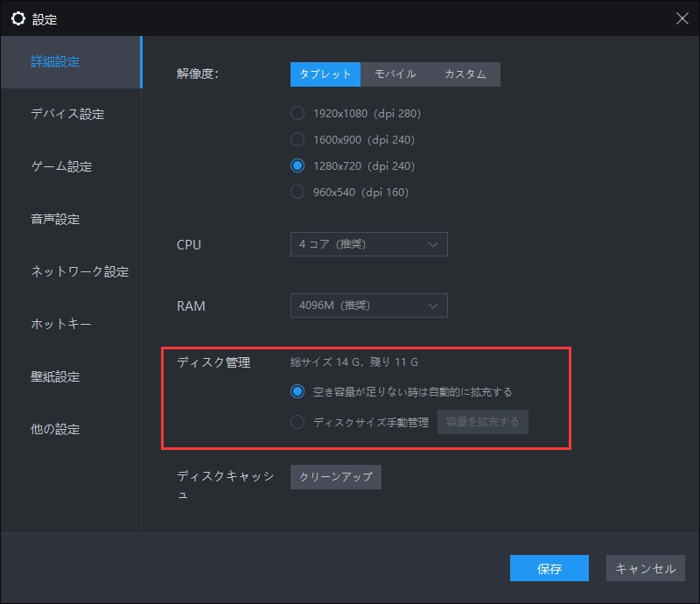Click the 容量を拡充する button
700x604 pixels.
point(483,422)
